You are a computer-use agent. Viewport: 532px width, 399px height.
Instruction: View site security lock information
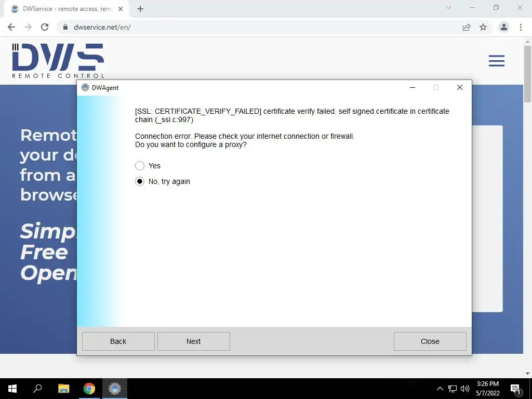coord(65,27)
